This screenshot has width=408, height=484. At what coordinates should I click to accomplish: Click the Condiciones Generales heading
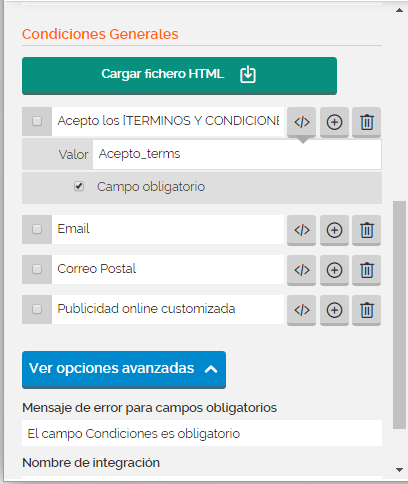(100, 34)
